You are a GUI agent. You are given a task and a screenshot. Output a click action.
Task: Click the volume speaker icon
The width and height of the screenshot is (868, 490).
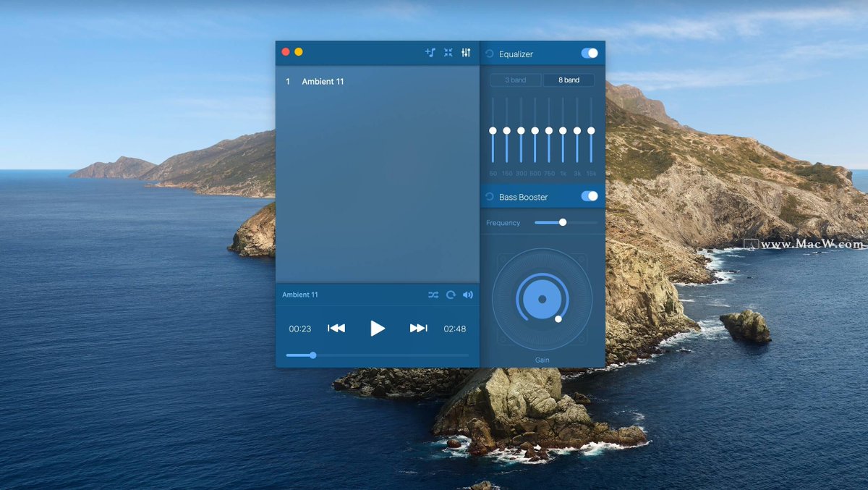[x=468, y=295]
